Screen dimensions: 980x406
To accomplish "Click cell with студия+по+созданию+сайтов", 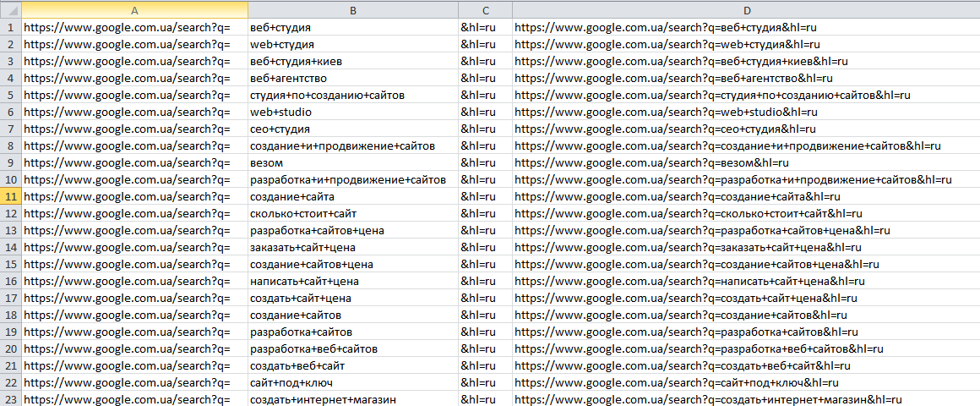I will click(353, 95).
